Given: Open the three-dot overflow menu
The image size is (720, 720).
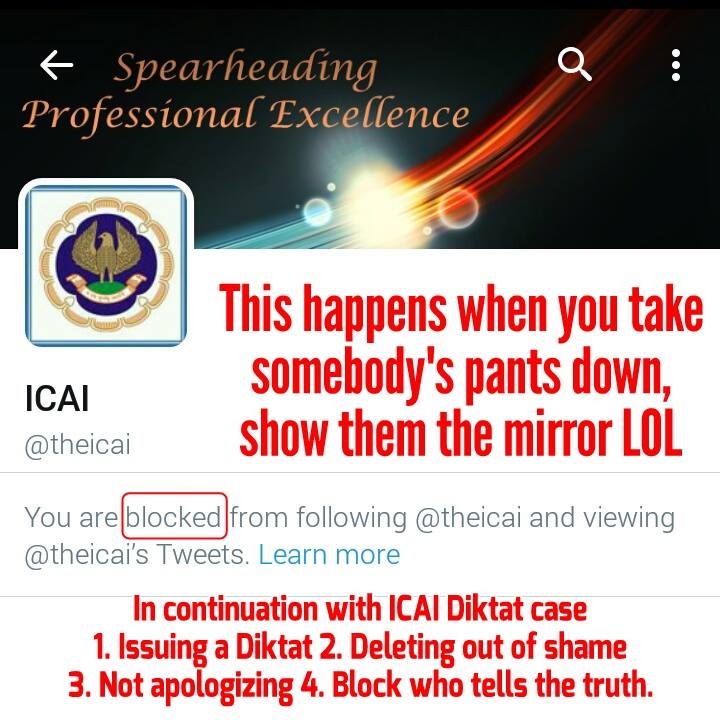Looking at the screenshot, I should 675,65.
